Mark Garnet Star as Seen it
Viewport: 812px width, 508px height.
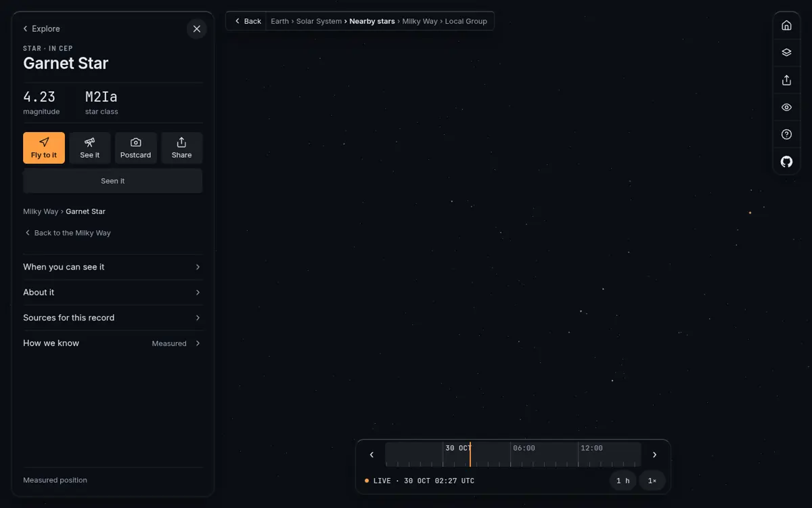click(113, 181)
